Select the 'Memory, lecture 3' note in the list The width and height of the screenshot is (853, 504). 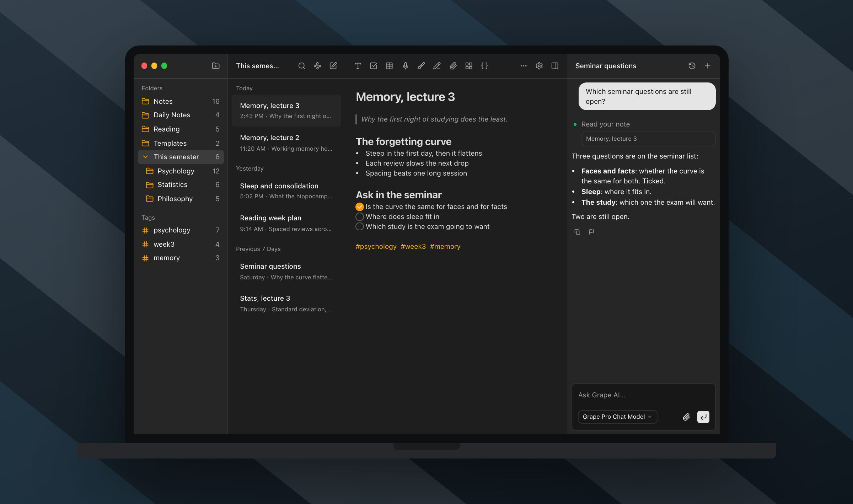(x=286, y=111)
